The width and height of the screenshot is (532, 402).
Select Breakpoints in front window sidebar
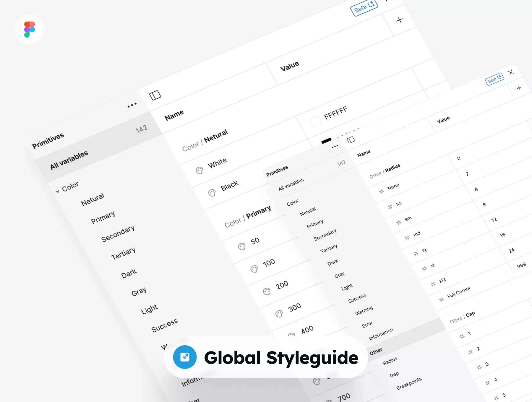point(409,384)
